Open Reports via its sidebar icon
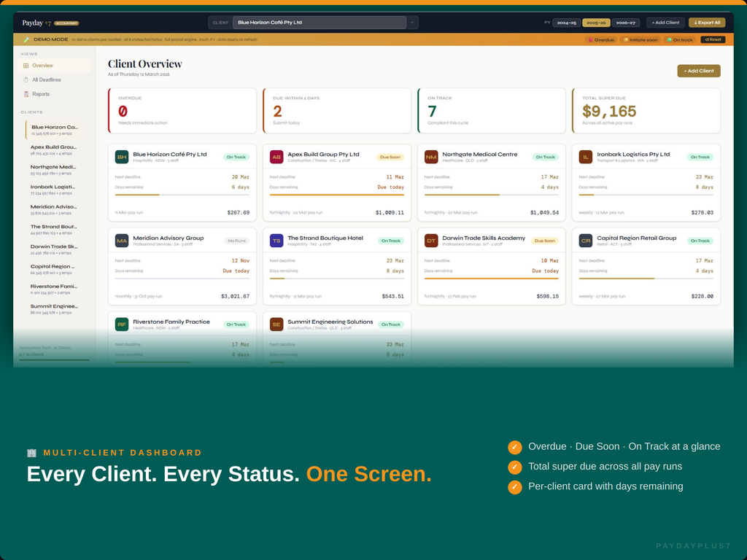 pos(27,94)
